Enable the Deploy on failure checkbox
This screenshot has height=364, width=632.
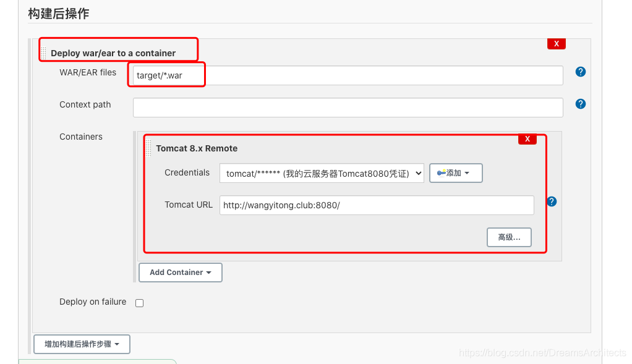(x=139, y=303)
